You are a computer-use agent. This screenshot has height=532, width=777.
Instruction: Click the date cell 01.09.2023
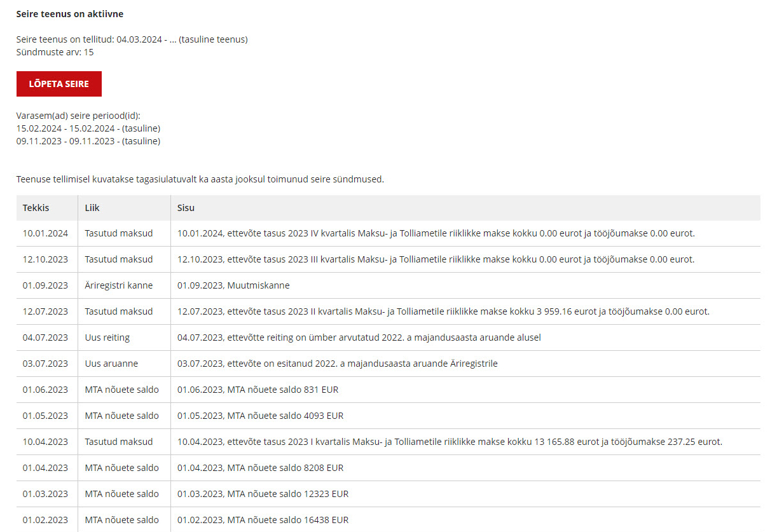45,285
